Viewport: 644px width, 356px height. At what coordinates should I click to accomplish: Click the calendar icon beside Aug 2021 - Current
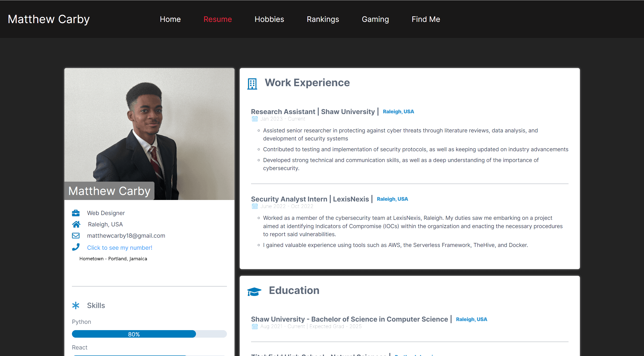tap(255, 326)
